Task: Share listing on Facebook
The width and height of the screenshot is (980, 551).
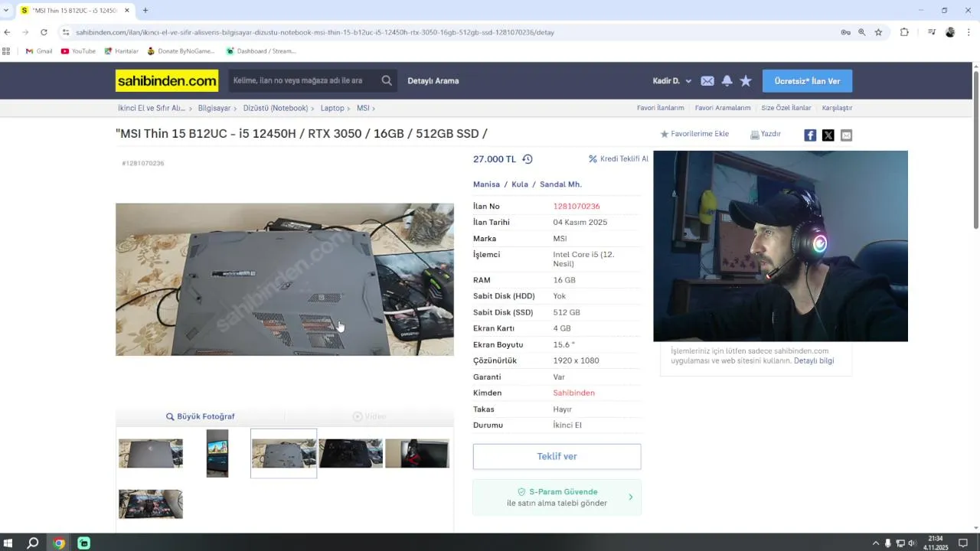Action: [x=810, y=135]
